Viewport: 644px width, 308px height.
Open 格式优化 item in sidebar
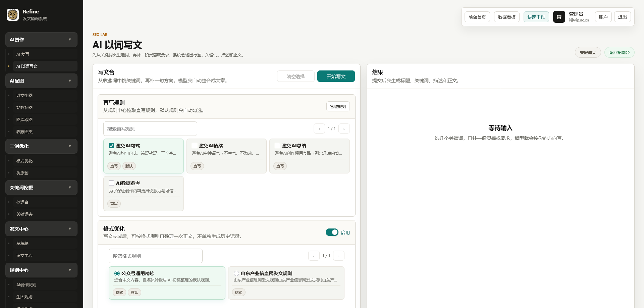click(45, 161)
